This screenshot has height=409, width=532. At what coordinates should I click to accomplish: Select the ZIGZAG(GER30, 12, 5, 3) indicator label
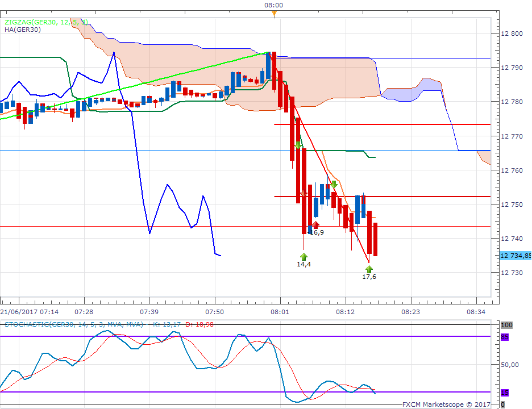[x=46, y=22]
